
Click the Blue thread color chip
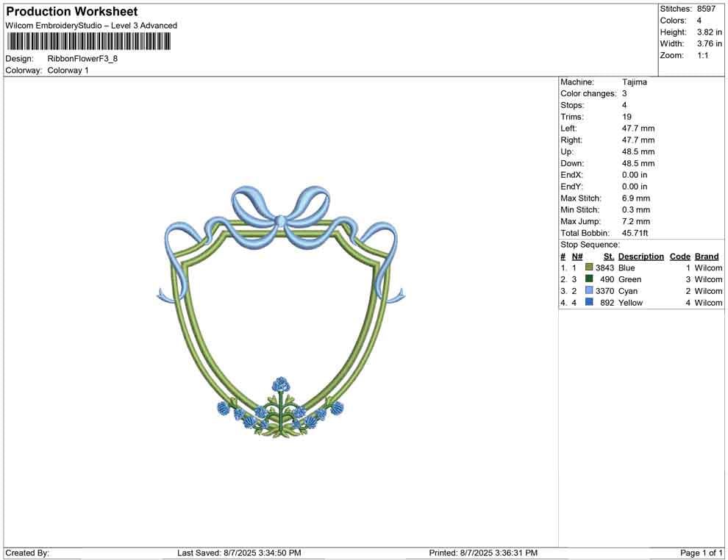(588, 268)
